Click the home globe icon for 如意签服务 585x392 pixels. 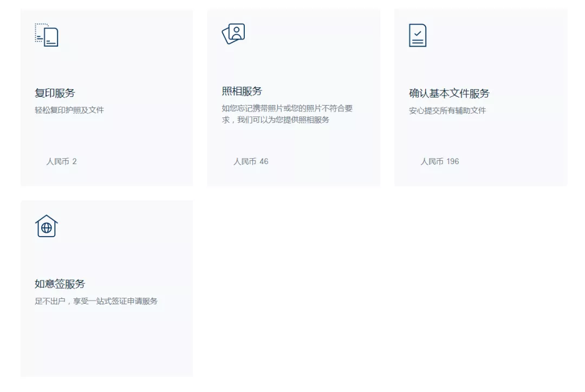pyautogui.click(x=47, y=226)
